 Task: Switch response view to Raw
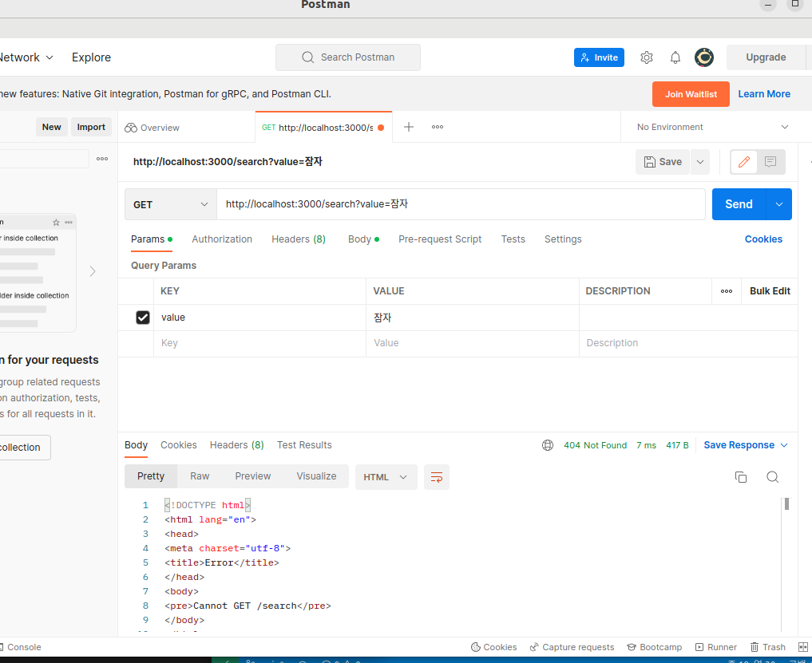pyautogui.click(x=200, y=476)
